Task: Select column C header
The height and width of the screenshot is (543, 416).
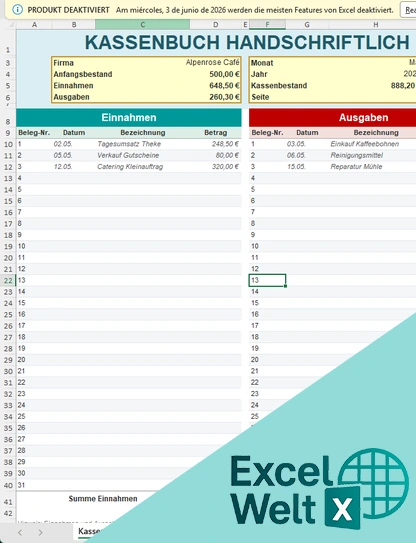Action: point(142,25)
